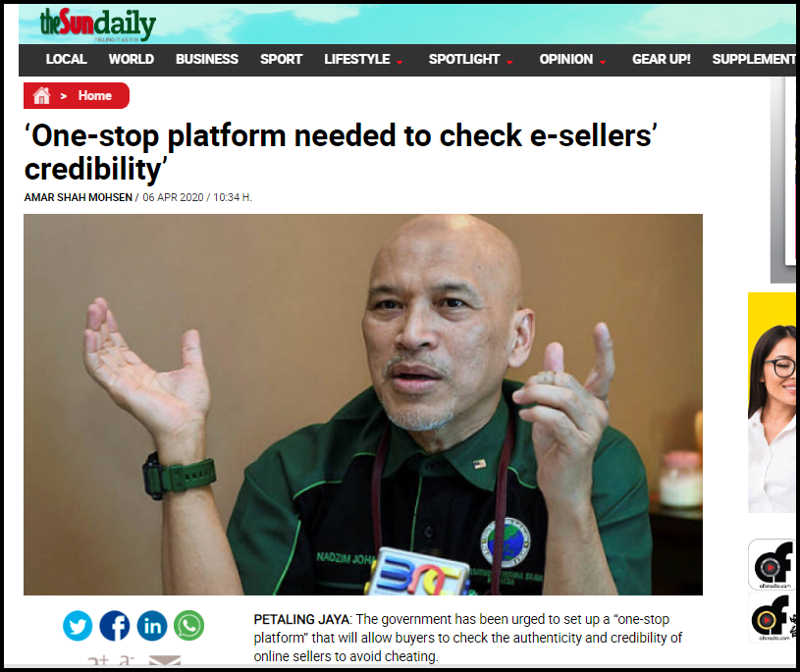Click the Home breadcrumb link
The image size is (800, 672).
tap(95, 96)
